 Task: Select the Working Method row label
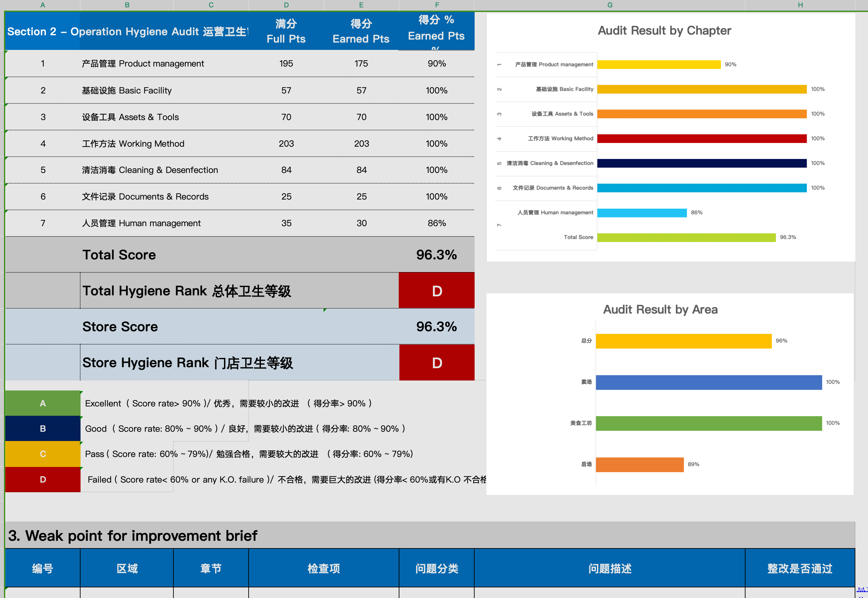(133, 143)
